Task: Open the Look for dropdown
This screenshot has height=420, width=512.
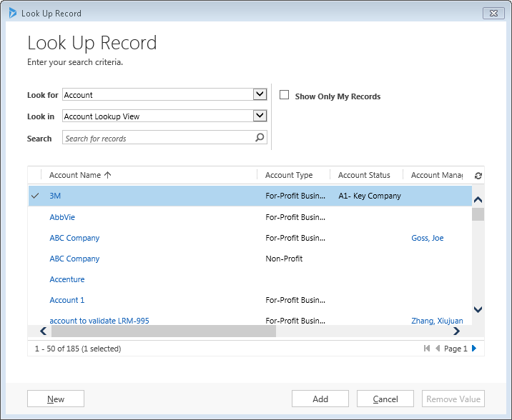Action: click(260, 94)
